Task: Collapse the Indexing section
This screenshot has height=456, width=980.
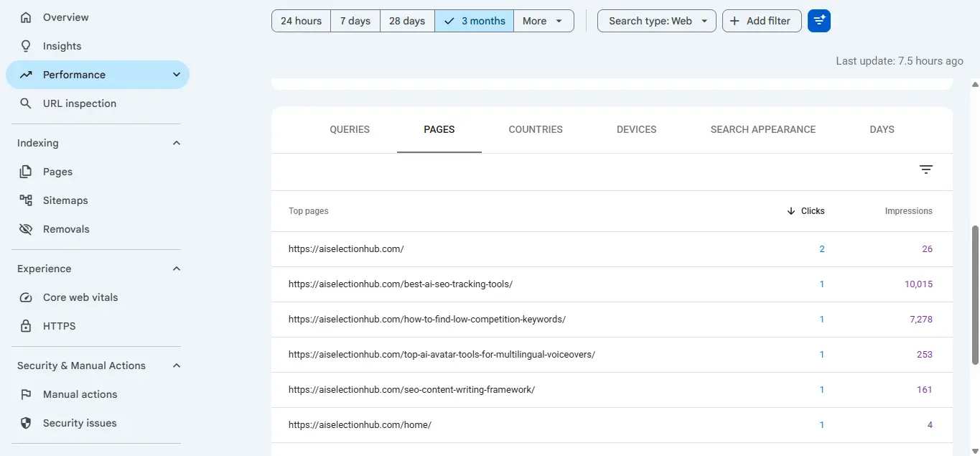Action: 177,143
